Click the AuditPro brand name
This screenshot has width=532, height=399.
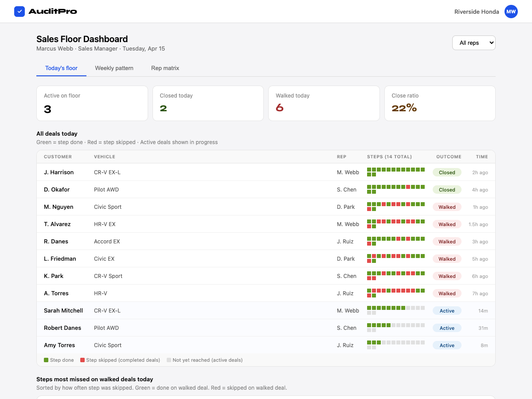(x=53, y=12)
